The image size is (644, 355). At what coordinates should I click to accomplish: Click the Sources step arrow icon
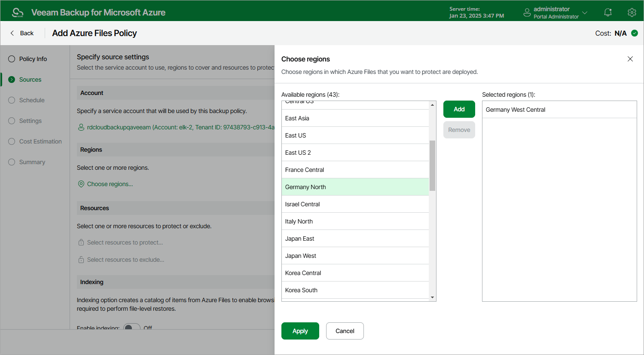[12, 80]
